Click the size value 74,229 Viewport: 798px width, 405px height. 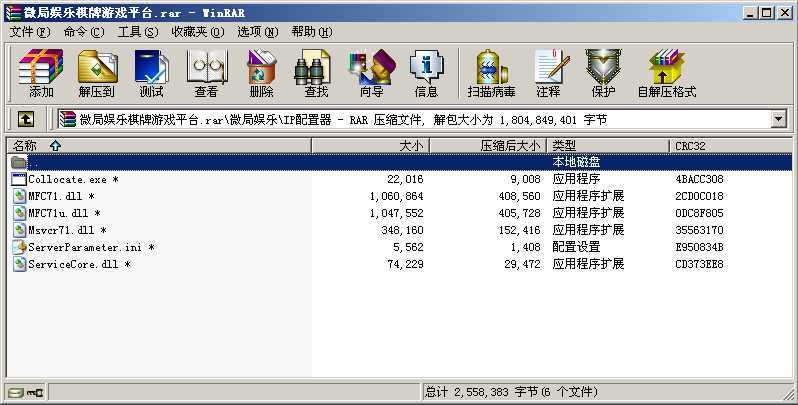pyautogui.click(x=405, y=264)
